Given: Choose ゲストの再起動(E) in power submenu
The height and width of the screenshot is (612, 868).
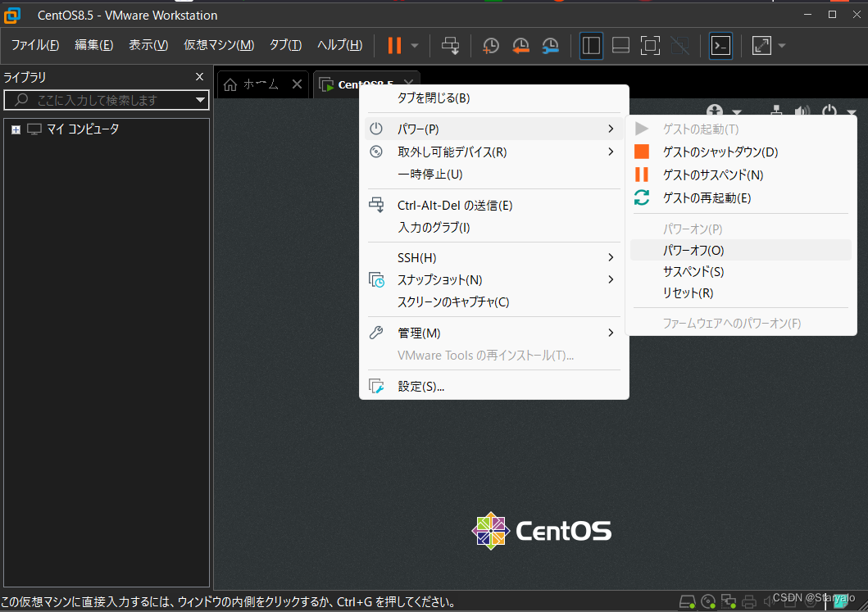Looking at the screenshot, I should pyautogui.click(x=740, y=198).
